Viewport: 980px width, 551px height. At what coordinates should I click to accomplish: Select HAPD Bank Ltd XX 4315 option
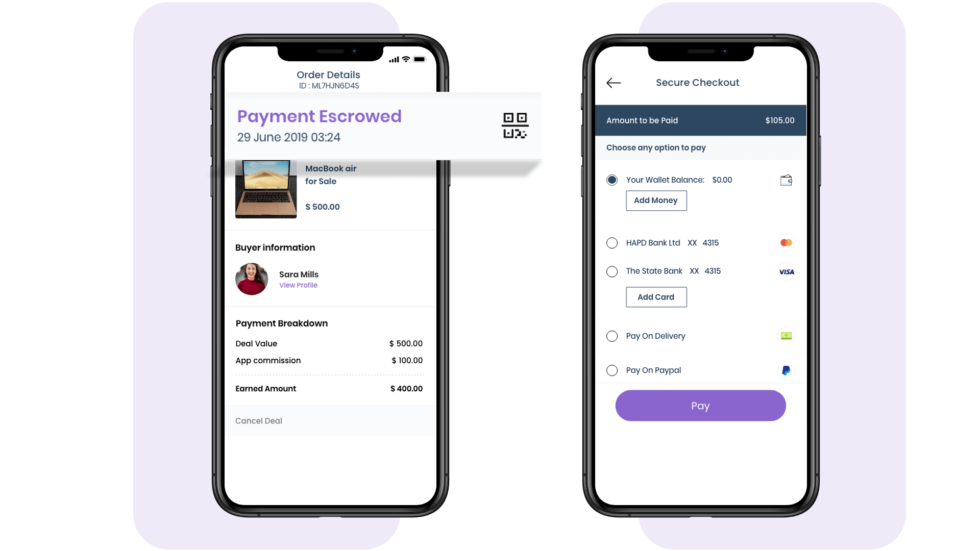click(612, 242)
